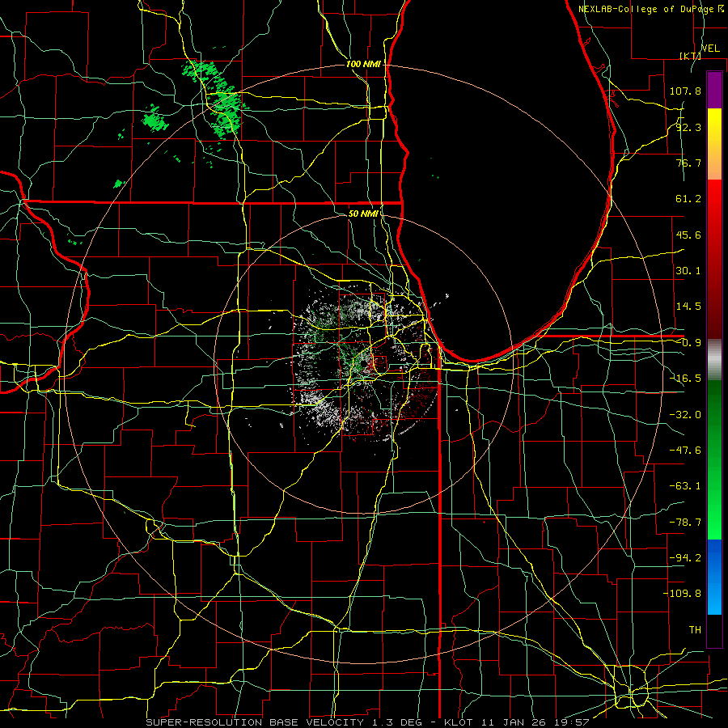Click the -78.7 velocity scale value
Image resolution: width=728 pixels, height=728 pixels.
pos(685,523)
